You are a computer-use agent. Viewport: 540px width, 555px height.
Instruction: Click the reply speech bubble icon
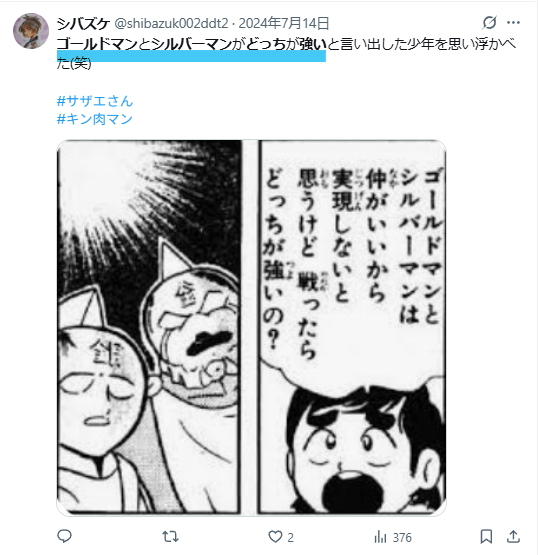(x=64, y=537)
